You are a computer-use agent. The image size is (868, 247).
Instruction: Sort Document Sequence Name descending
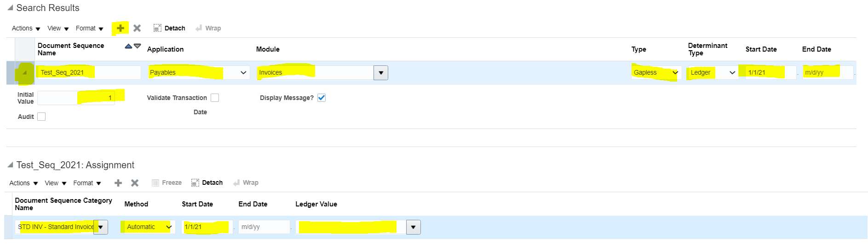[138, 46]
